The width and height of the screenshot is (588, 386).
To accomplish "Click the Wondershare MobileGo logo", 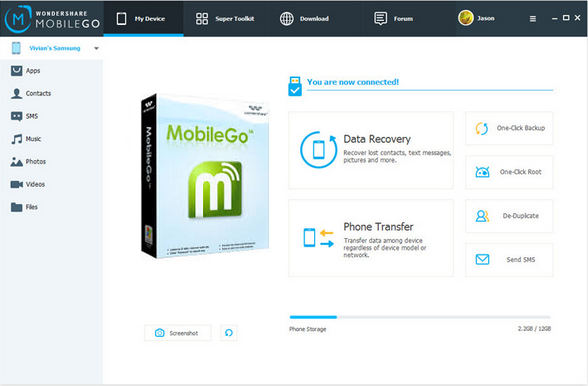I will pos(52,19).
